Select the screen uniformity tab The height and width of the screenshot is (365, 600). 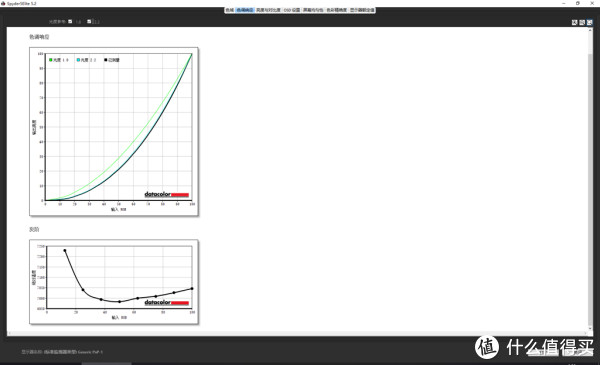313,10
